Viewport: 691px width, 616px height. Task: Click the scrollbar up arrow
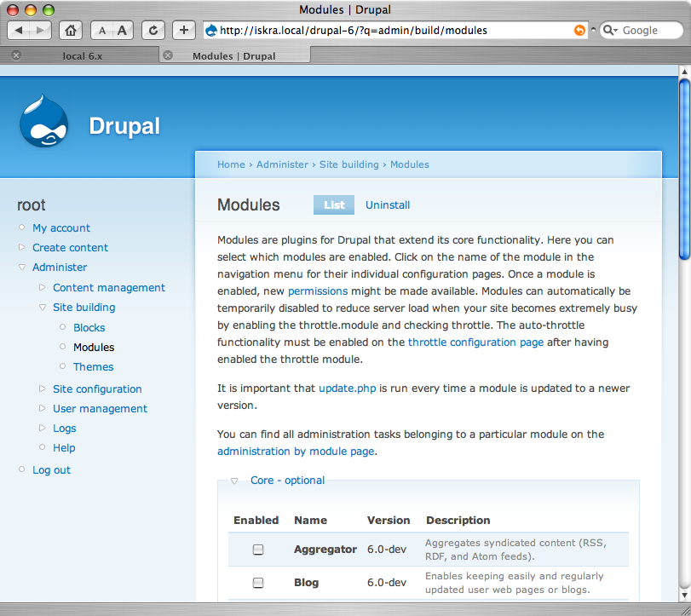pyautogui.click(x=684, y=71)
